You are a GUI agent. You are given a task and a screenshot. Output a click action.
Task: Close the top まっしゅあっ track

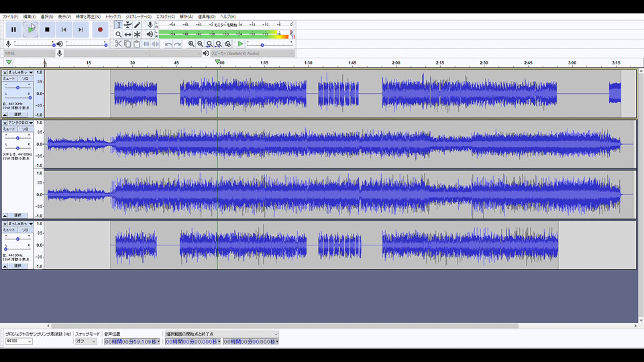click(x=5, y=72)
